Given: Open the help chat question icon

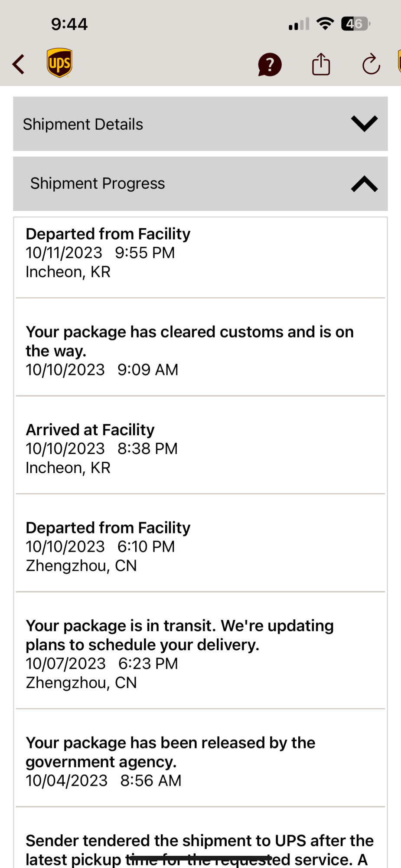Looking at the screenshot, I should pos(270,65).
